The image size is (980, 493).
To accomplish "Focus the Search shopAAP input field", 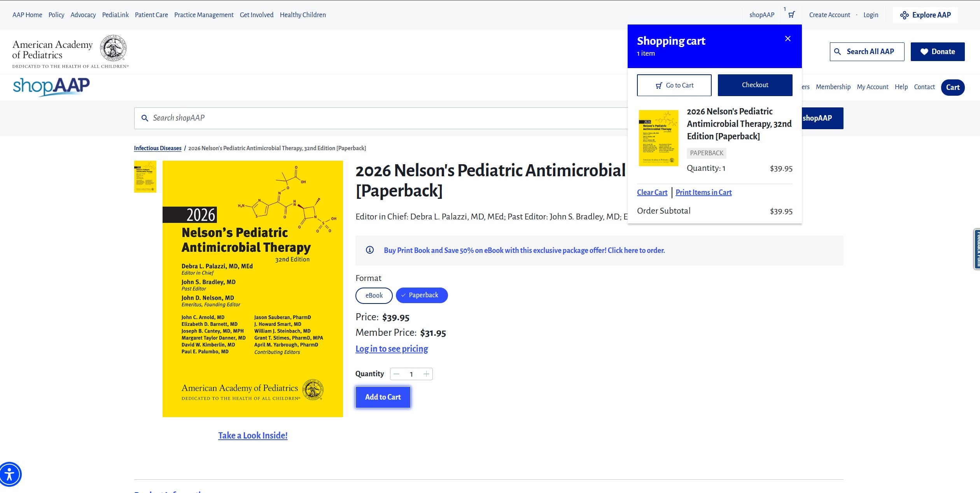I will [x=381, y=118].
